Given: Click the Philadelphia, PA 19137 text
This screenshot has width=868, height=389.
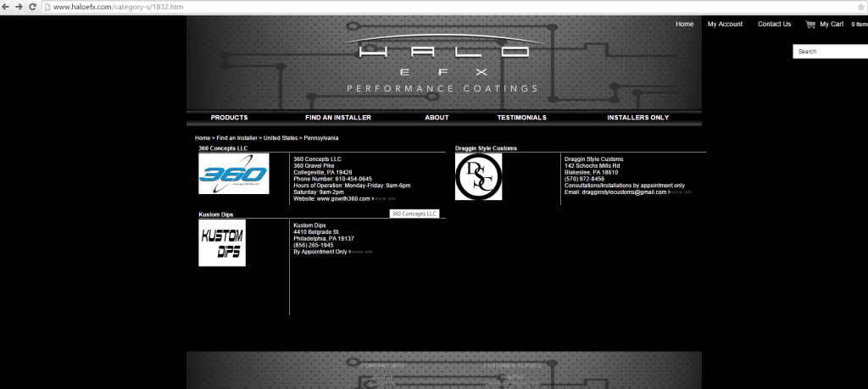Looking at the screenshot, I should 324,238.
